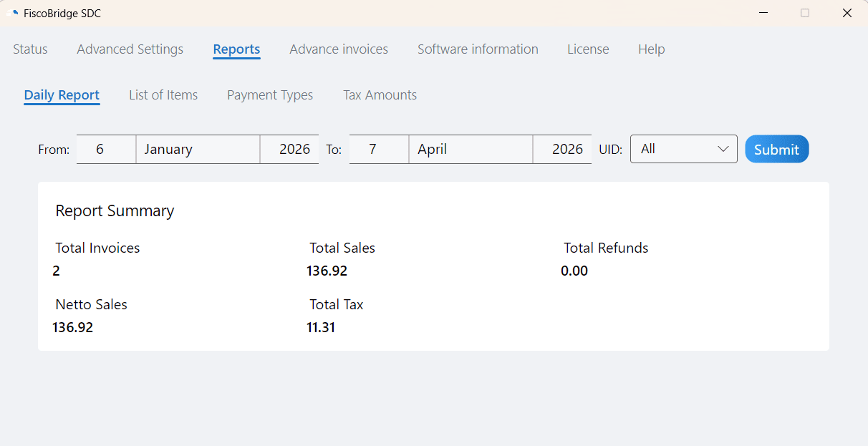
Task: Click the Report Summary heading
Action: tap(115, 210)
